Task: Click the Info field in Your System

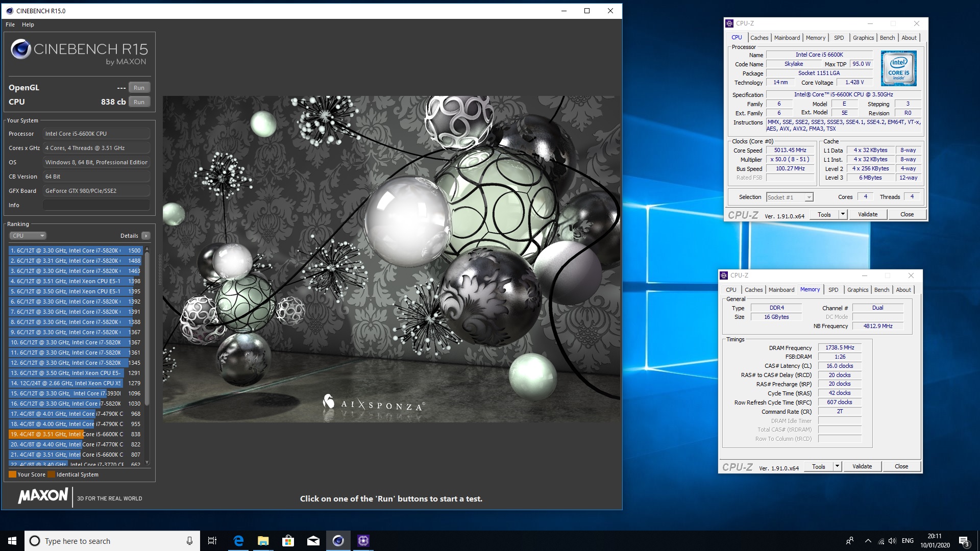Action: tap(96, 205)
